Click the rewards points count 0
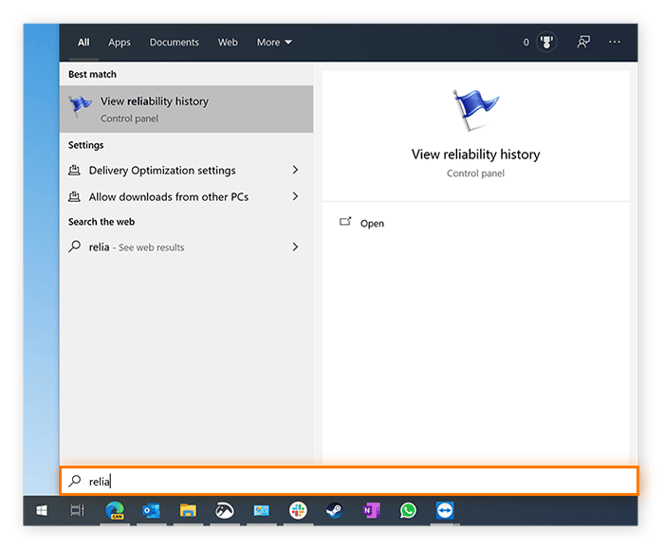Image resolution: width=664 pixels, height=550 pixels. point(526,42)
